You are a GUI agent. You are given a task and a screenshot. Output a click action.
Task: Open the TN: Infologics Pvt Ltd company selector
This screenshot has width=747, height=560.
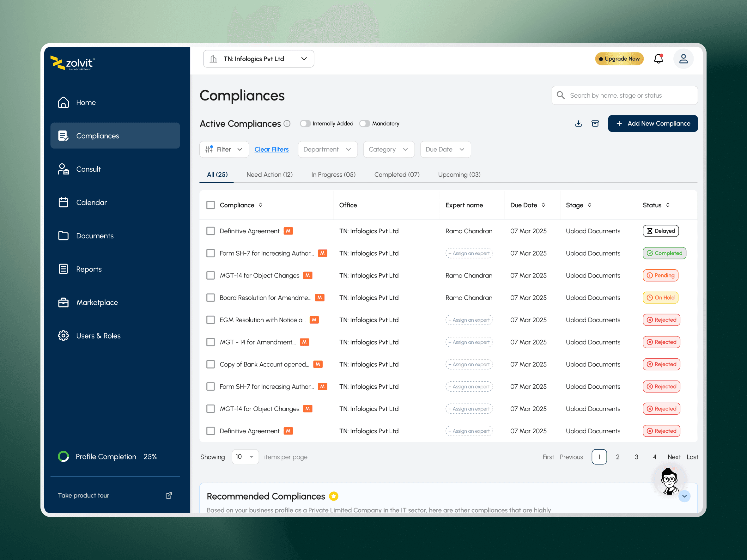(x=258, y=59)
